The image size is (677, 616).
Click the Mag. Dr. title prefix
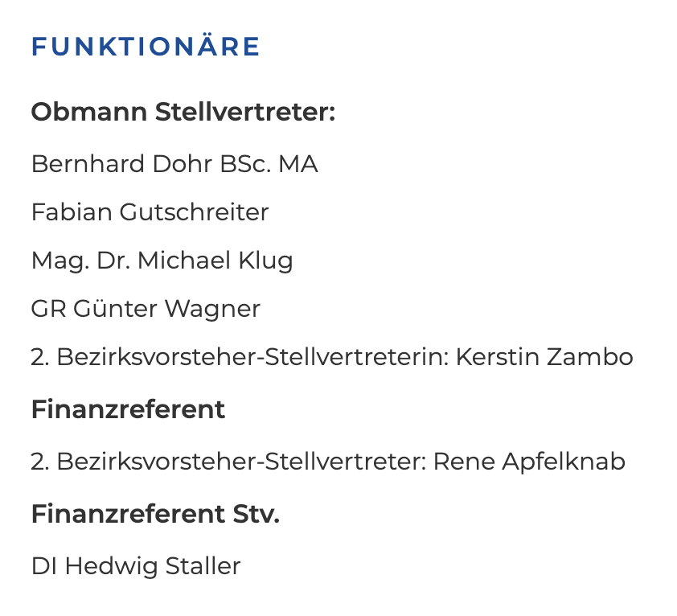point(81,261)
